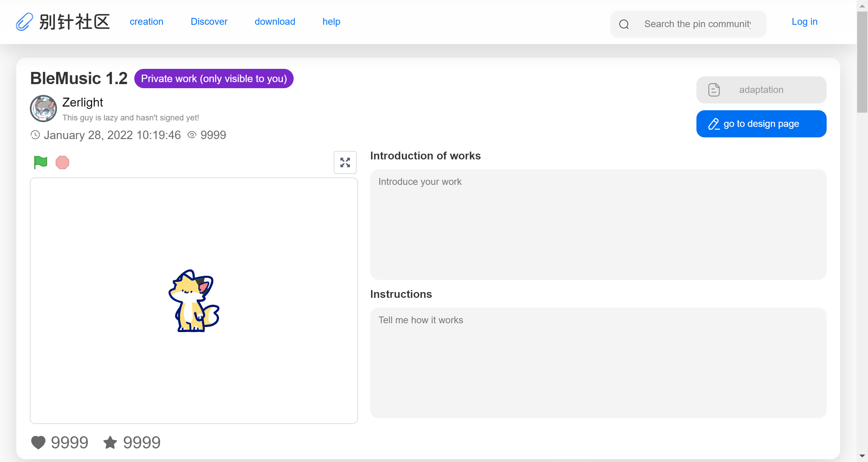Viewport: 868px width, 462px height.
Task: Click the Introduce your work textbox
Action: (598, 224)
